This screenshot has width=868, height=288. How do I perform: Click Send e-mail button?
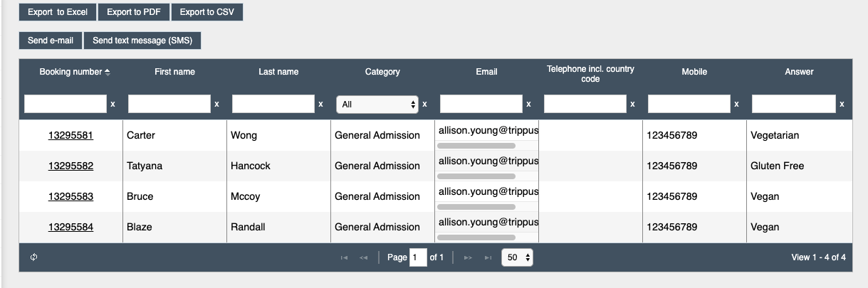tap(51, 41)
